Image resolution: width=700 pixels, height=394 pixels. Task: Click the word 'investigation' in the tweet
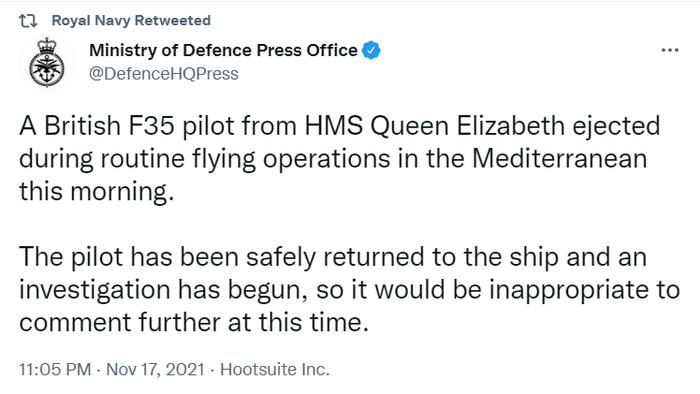pyautogui.click(x=95, y=290)
